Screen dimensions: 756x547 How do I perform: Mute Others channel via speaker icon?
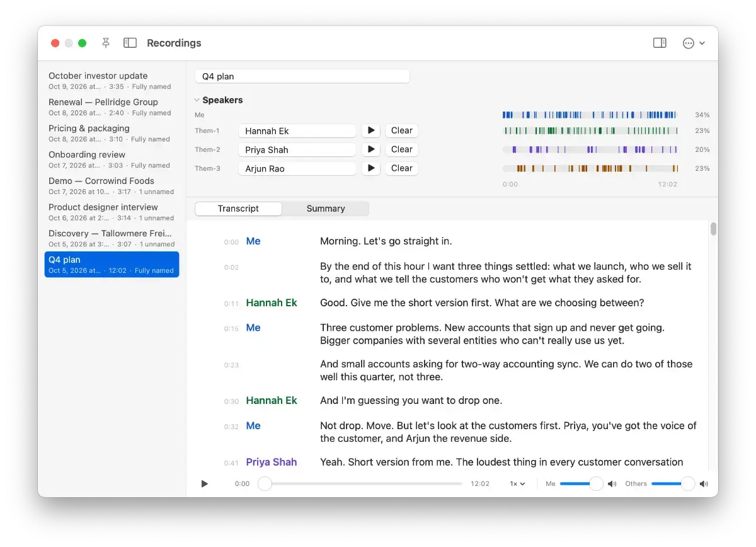pyautogui.click(x=704, y=484)
